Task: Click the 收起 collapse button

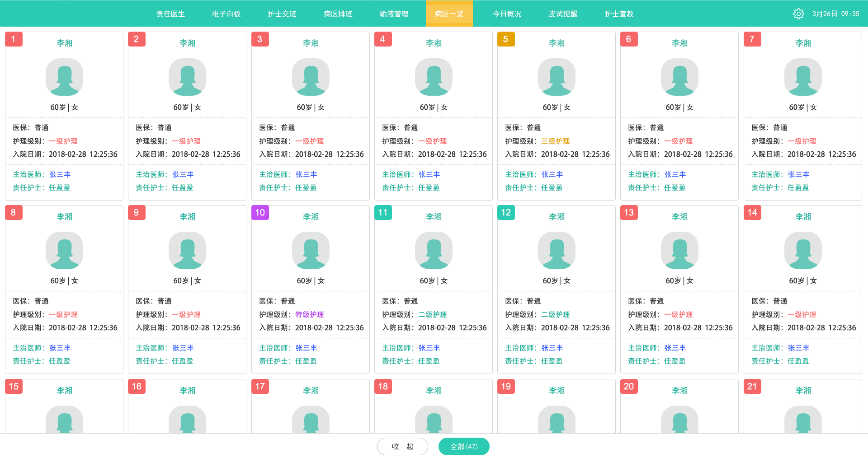Action: click(402, 446)
